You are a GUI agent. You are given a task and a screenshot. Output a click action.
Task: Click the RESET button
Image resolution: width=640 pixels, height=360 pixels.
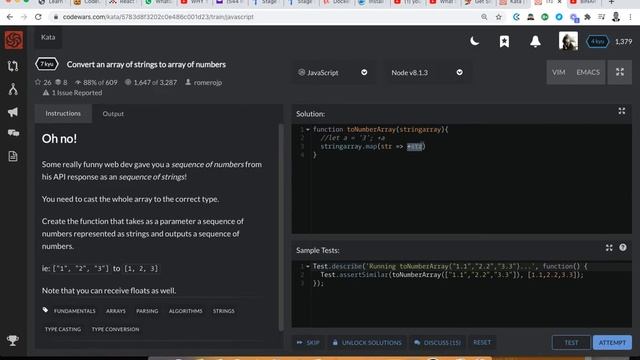point(482,342)
